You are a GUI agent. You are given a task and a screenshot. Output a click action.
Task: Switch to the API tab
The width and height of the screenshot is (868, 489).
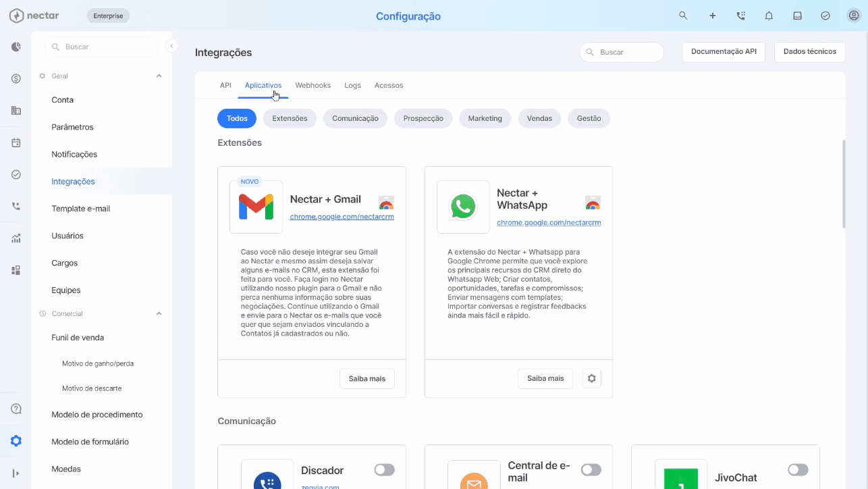pos(225,85)
